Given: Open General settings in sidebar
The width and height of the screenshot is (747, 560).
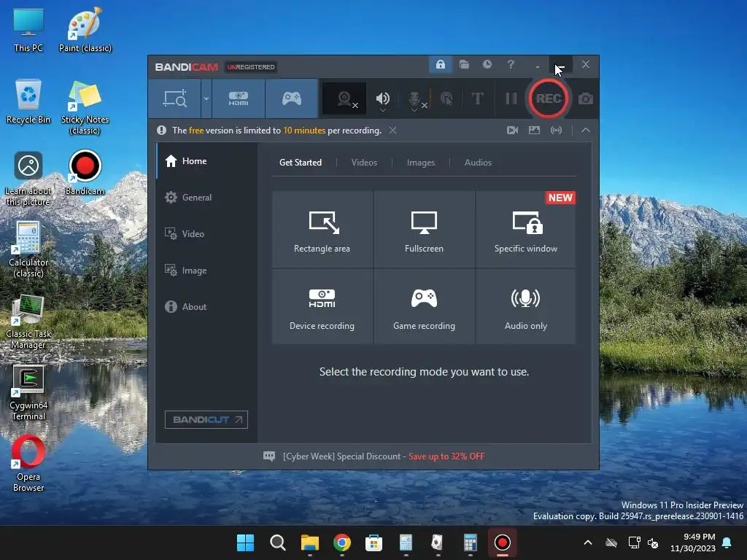Looking at the screenshot, I should (206, 197).
